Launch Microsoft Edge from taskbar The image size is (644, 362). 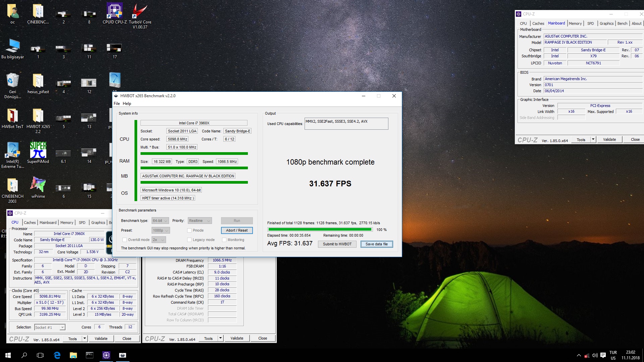[x=57, y=355]
